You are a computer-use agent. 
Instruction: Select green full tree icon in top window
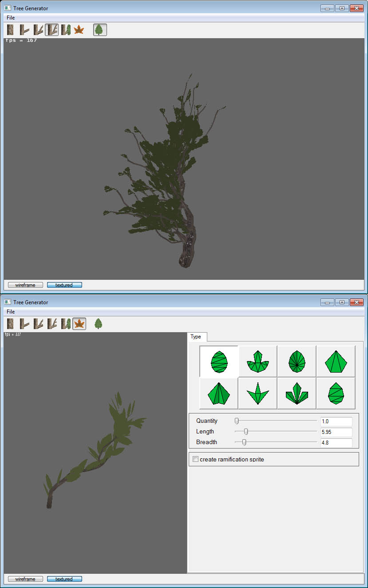pos(100,30)
